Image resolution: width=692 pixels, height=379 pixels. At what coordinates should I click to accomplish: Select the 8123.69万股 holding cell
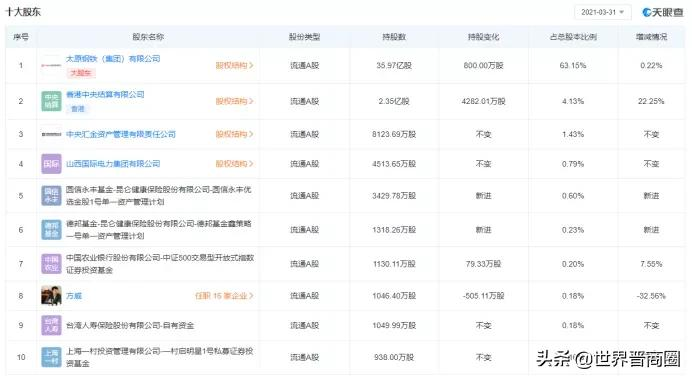coord(394,134)
